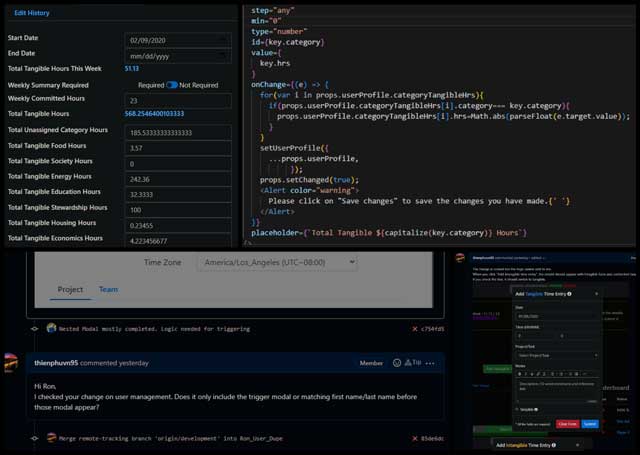
Task: Click the author avatar on Nested Modal commit
Action: [51, 328]
